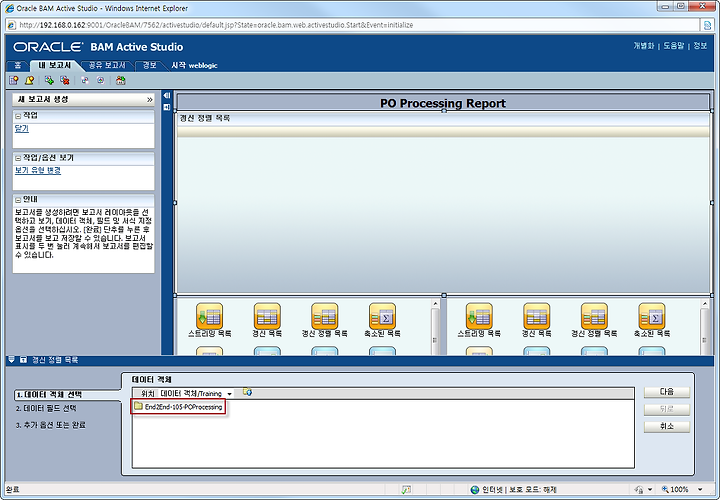The height and width of the screenshot is (500, 720).
Task: Open the zoom 100% dropdown arrow
Action: point(700,489)
